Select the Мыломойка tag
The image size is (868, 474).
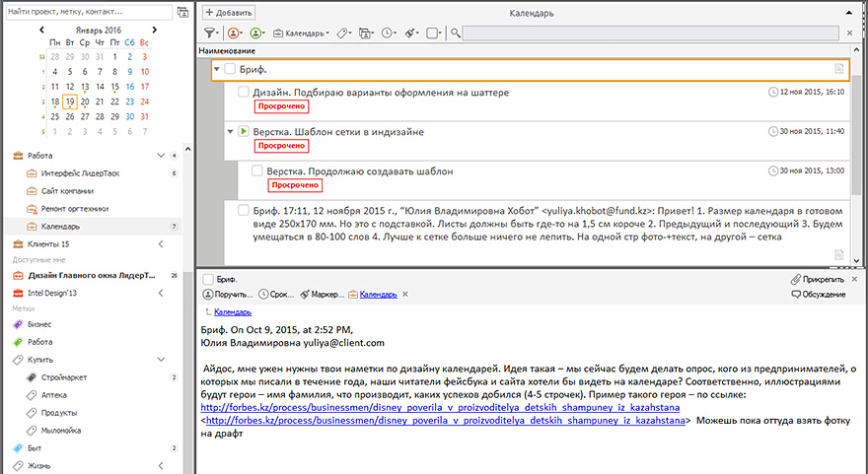61,431
